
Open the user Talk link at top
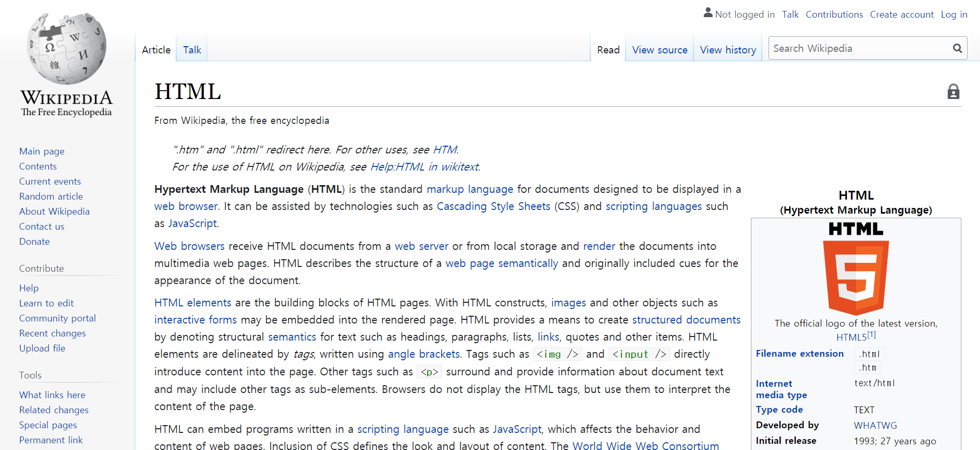pos(790,15)
